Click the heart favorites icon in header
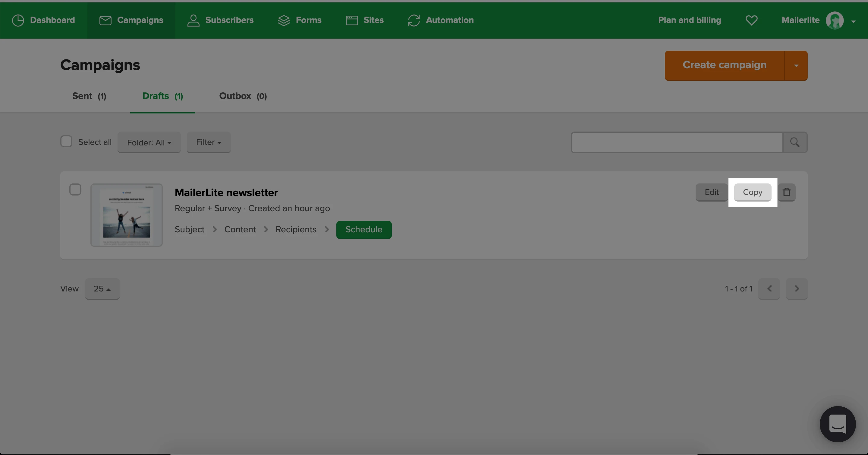The image size is (868, 455). click(x=751, y=20)
